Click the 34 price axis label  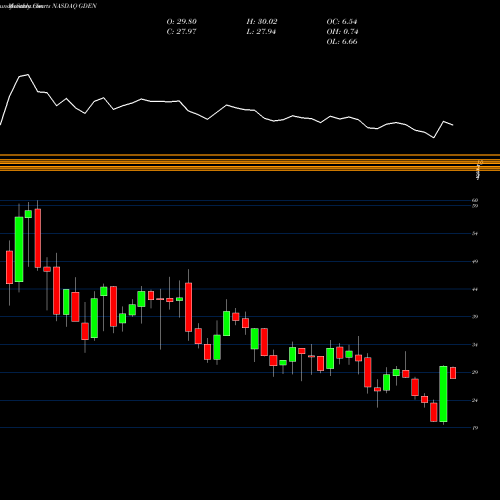tap(475, 345)
